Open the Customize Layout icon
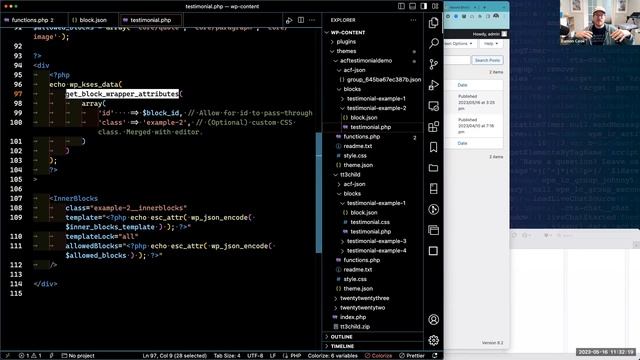Viewport: 640px width, 360px height. click(x=435, y=6)
